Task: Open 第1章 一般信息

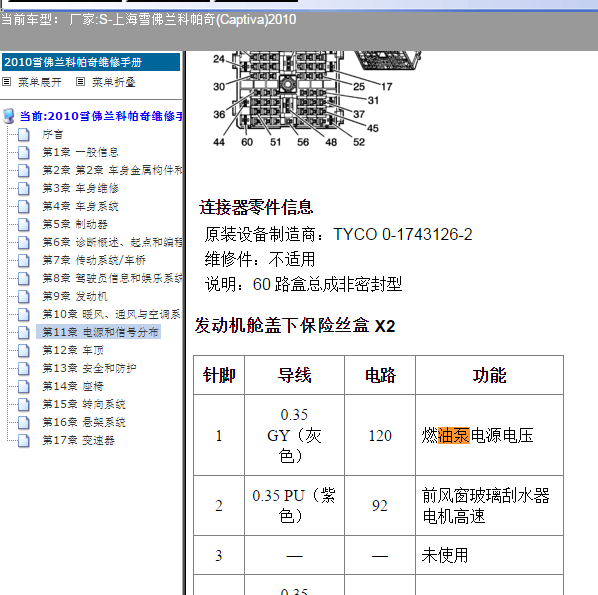Action: click(80, 152)
